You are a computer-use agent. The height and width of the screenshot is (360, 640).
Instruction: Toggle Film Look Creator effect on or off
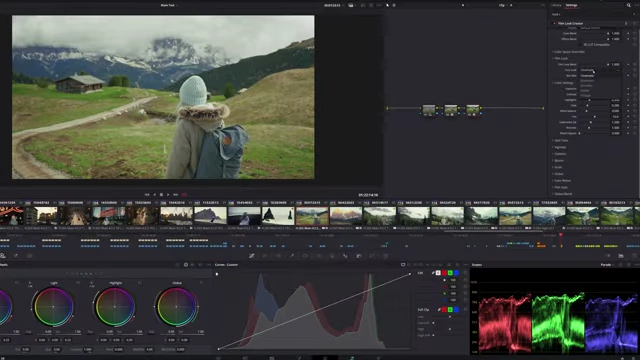(x=554, y=24)
